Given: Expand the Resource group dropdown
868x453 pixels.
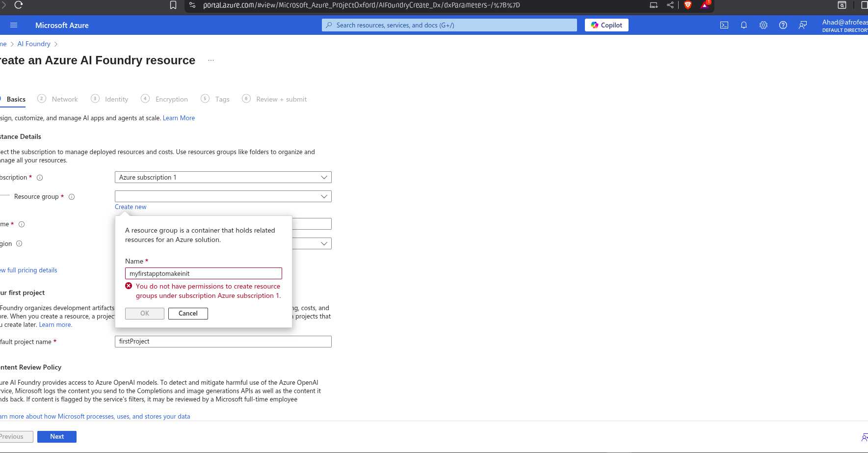Looking at the screenshot, I should pos(223,196).
